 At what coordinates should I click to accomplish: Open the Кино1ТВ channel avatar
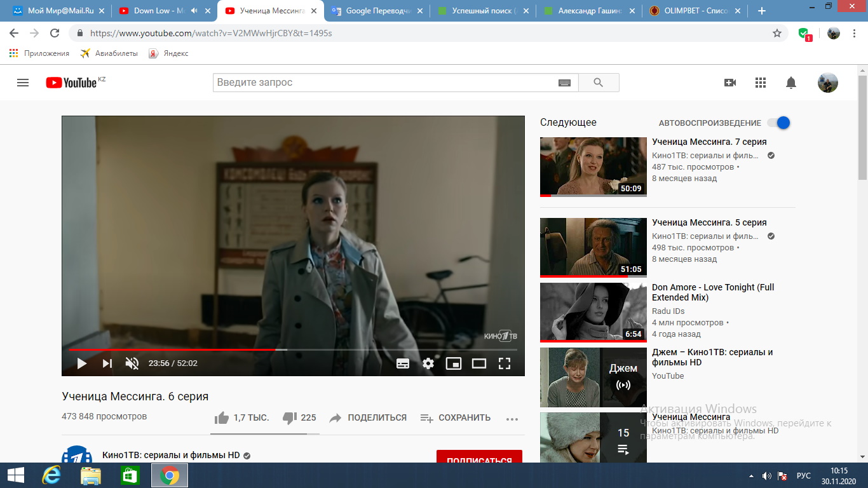point(77,455)
